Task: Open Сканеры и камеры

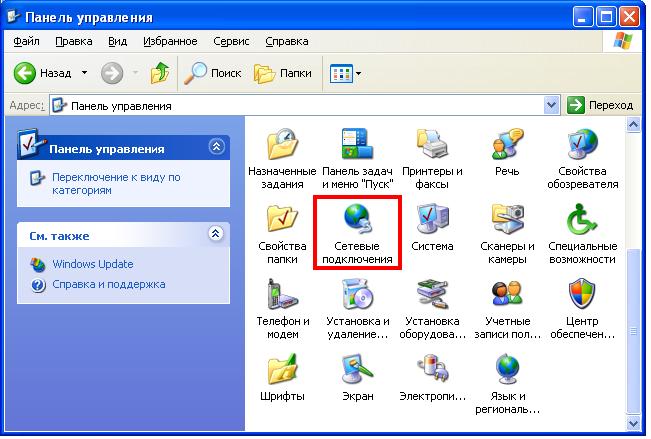Action: pos(507,234)
